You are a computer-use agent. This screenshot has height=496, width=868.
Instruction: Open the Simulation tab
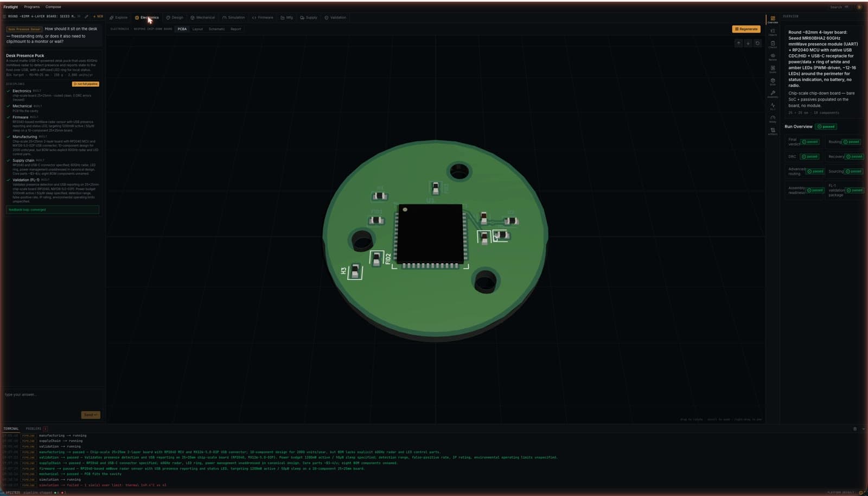point(234,17)
